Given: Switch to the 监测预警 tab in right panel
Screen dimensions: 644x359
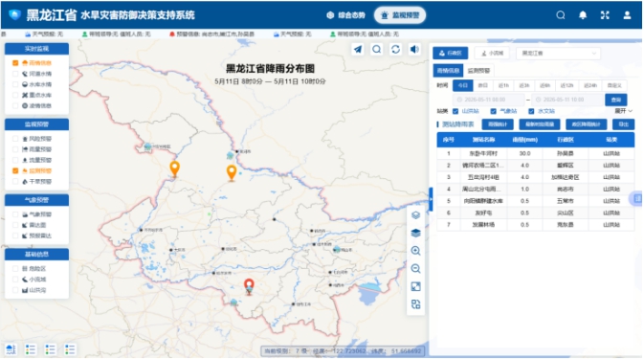Looking at the screenshot, I should click(478, 71).
